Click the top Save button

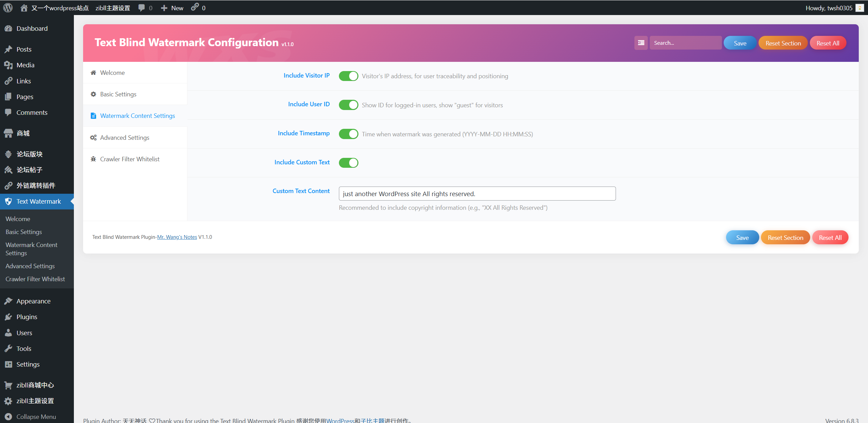click(740, 43)
